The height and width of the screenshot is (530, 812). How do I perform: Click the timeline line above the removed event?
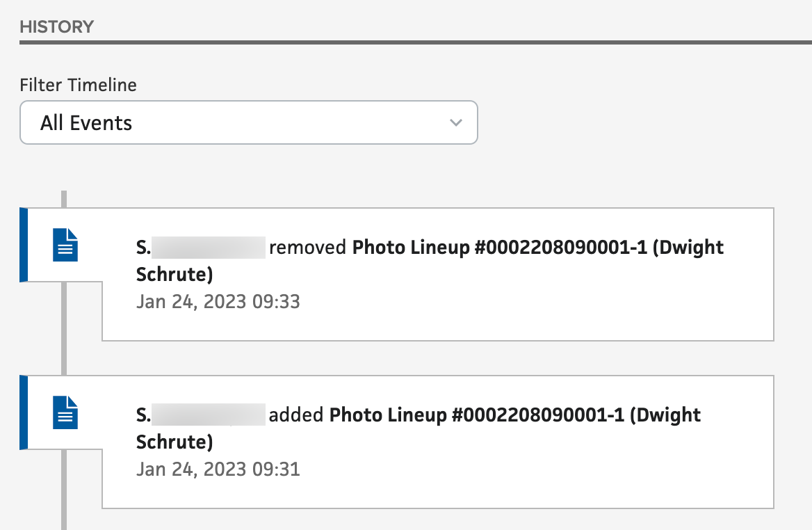click(x=64, y=198)
